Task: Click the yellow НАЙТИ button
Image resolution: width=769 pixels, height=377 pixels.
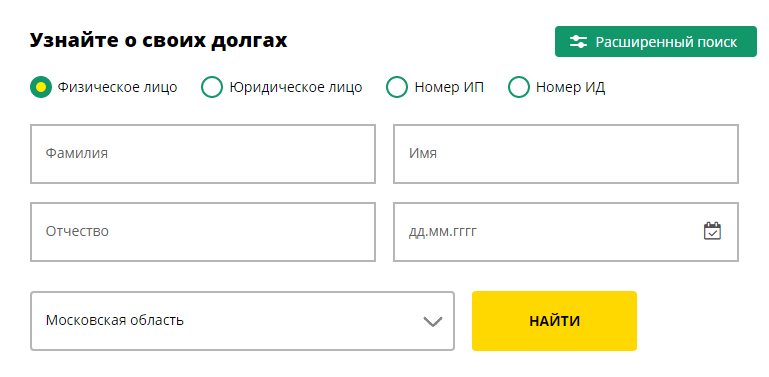Action: coord(554,321)
